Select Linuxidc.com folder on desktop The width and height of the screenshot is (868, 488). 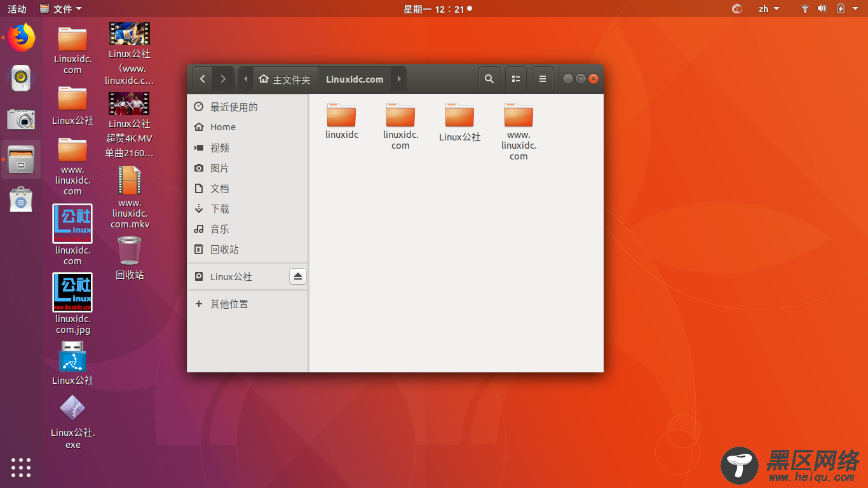[x=72, y=51]
